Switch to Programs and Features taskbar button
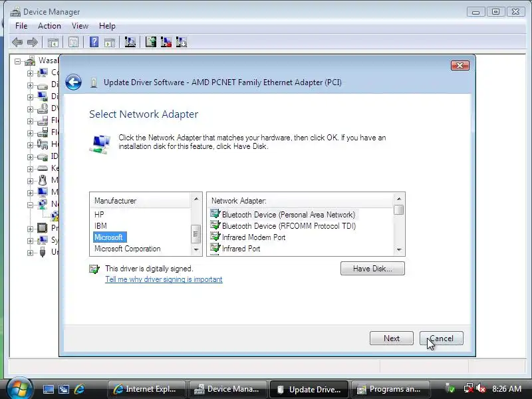This screenshot has height=399, width=532. pos(390,389)
